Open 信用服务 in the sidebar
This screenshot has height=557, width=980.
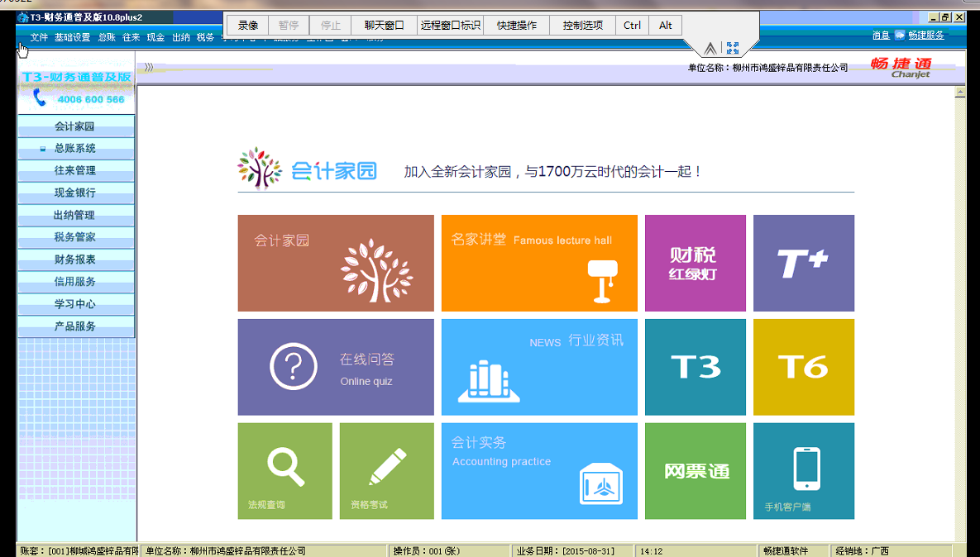pyautogui.click(x=75, y=282)
